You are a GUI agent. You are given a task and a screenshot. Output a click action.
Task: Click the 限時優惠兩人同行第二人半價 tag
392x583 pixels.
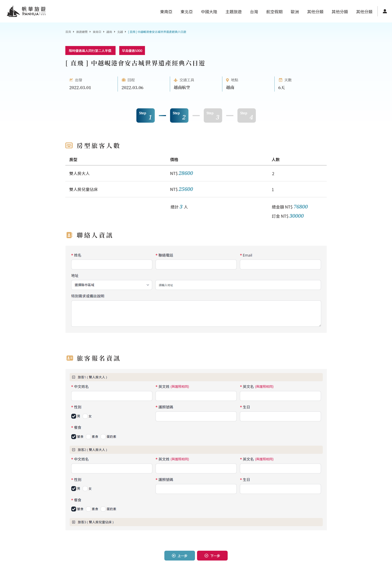tap(90, 50)
